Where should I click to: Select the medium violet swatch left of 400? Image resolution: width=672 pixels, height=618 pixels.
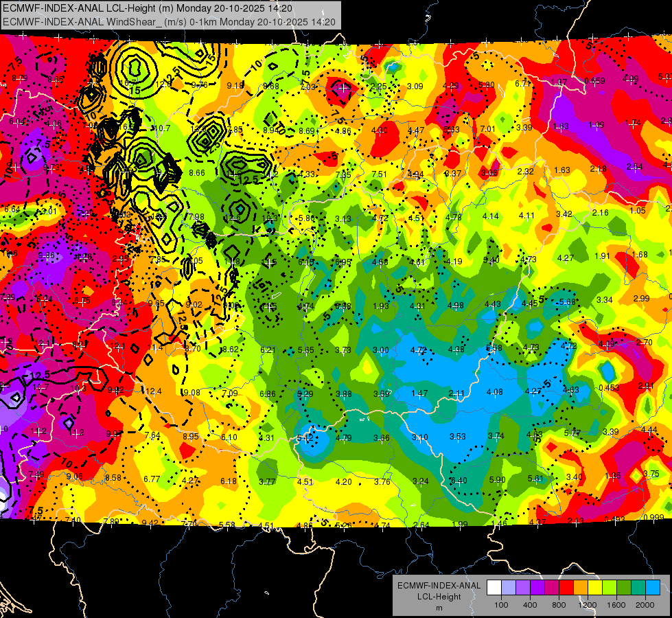coord(523,588)
